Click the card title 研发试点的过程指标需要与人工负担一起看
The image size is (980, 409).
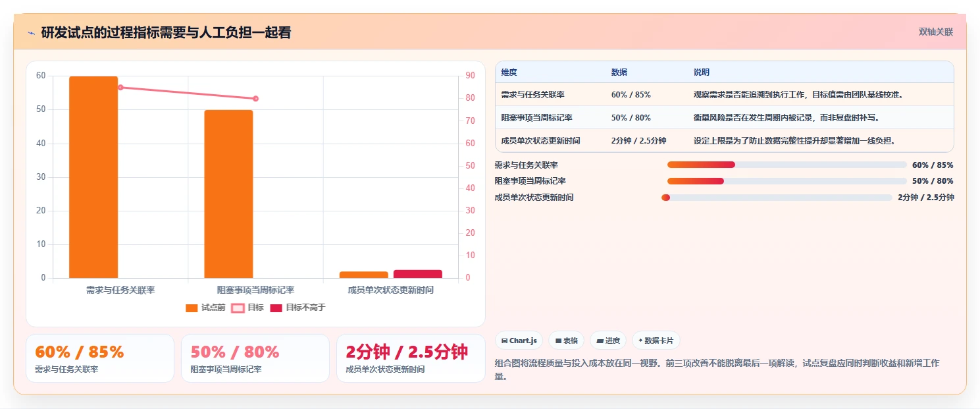click(166, 33)
